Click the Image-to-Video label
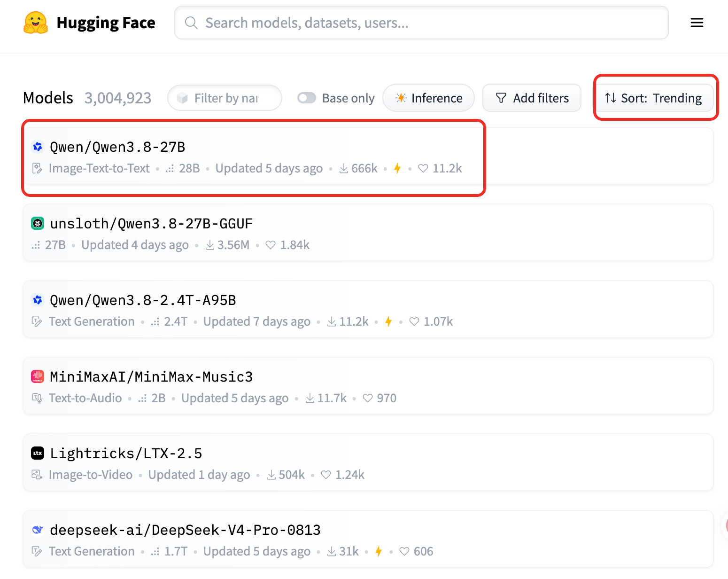This screenshot has height=579, width=728. pyautogui.click(x=91, y=475)
